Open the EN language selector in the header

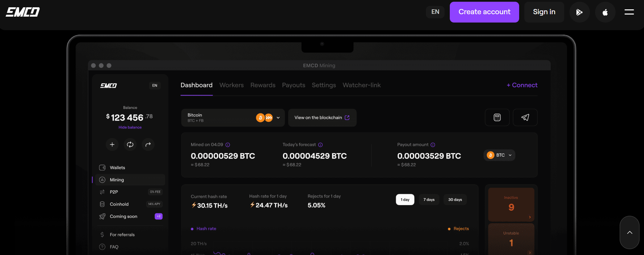[435, 12]
